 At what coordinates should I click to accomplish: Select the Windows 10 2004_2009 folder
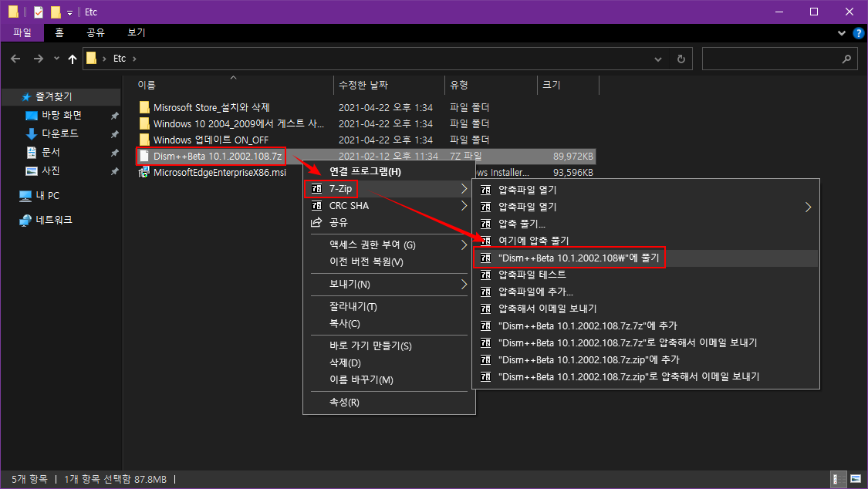pyautogui.click(x=238, y=124)
